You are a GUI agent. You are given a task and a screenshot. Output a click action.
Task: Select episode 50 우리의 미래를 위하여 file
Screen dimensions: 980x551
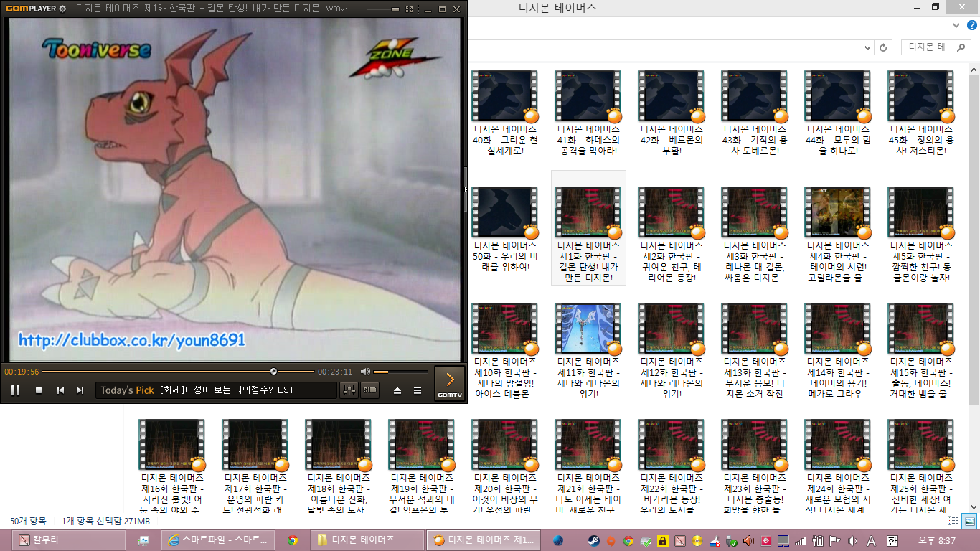click(505, 230)
